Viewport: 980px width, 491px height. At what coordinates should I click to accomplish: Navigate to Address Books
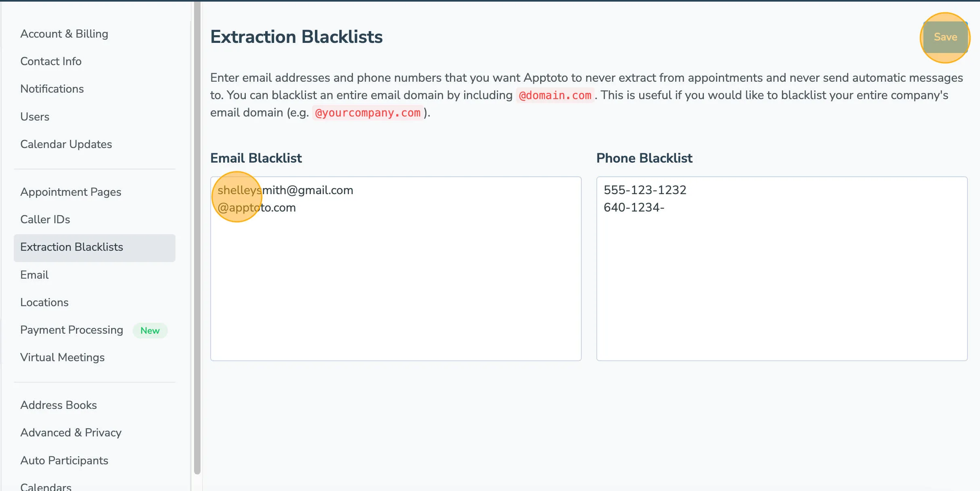[58, 405]
